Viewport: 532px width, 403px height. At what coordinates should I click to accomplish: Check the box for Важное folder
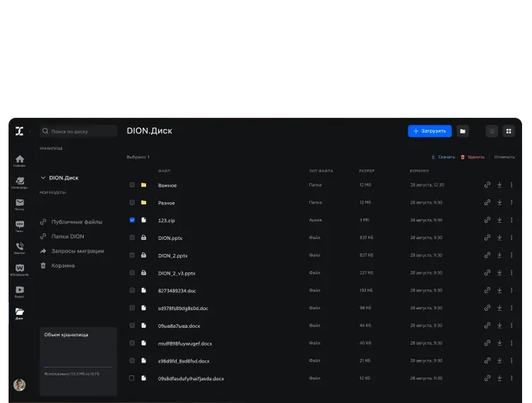click(x=132, y=184)
